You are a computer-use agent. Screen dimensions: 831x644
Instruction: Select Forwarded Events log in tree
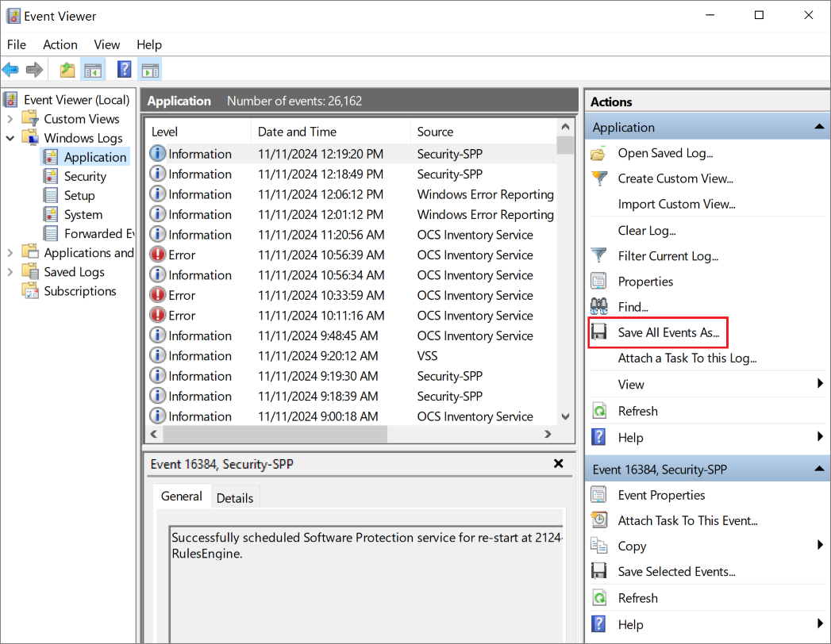tap(99, 233)
